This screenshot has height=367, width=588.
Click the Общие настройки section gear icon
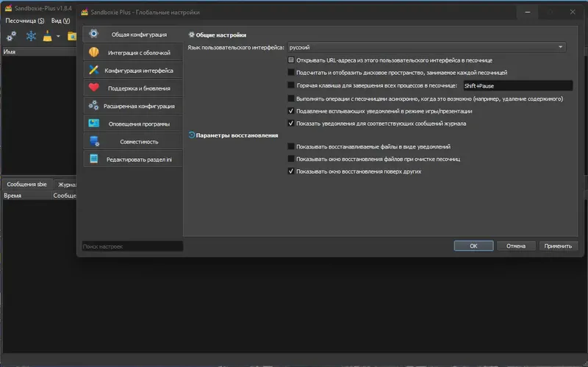(191, 35)
